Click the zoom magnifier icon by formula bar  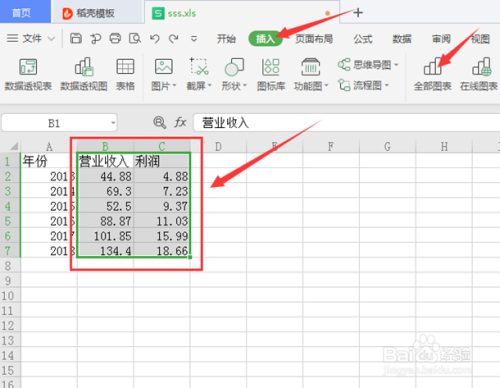pos(159,123)
